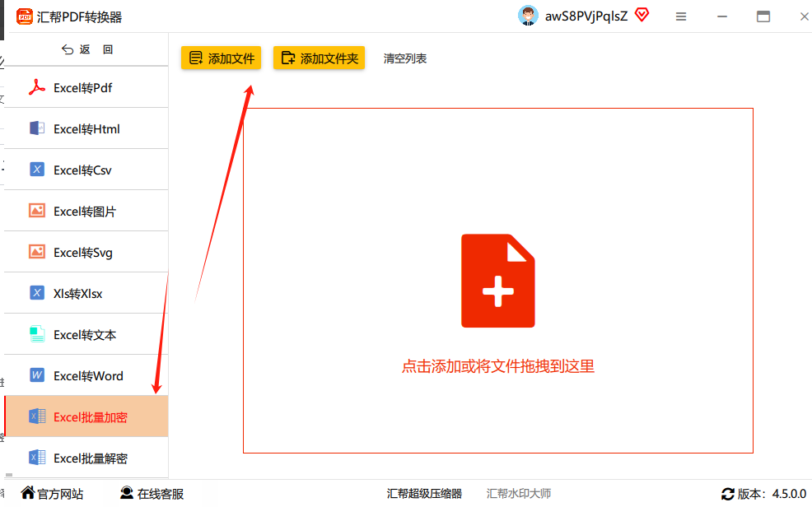Open the 汇帮超级压缩器 link

tap(424, 494)
